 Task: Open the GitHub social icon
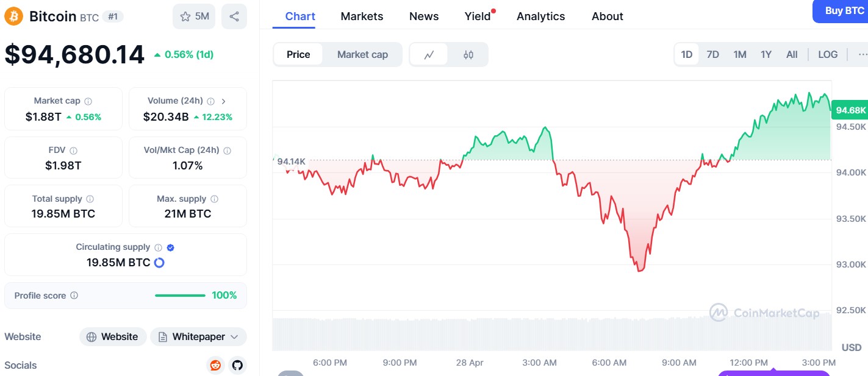(237, 365)
